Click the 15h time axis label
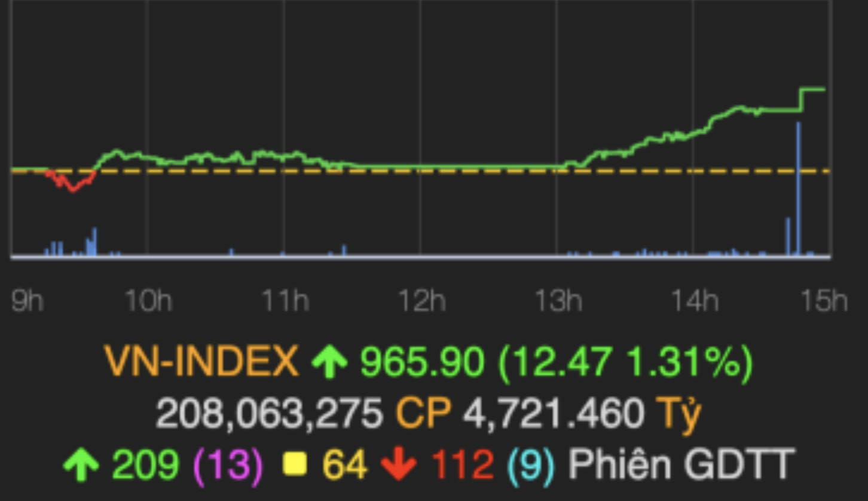The image size is (868, 501). [x=824, y=301]
